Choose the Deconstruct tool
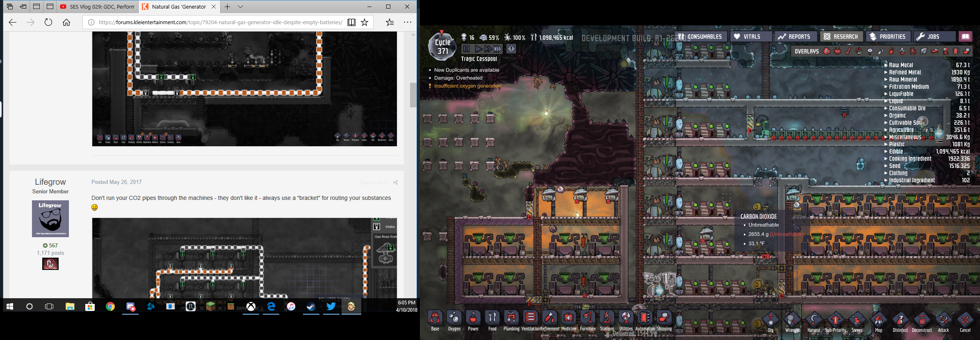 tap(922, 321)
